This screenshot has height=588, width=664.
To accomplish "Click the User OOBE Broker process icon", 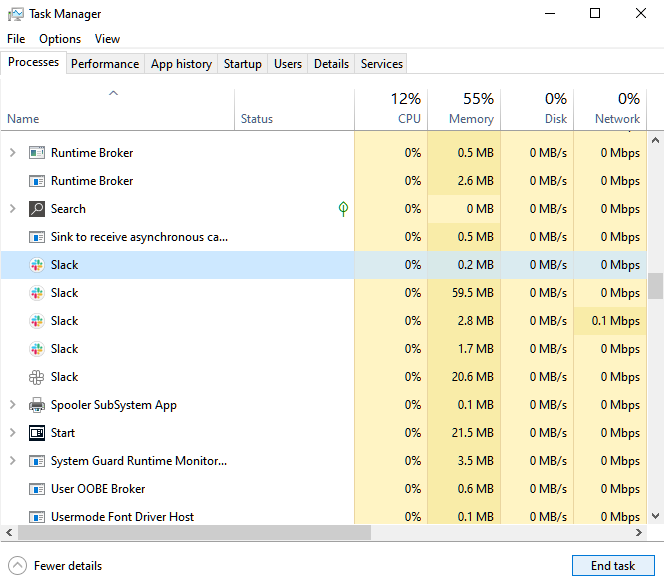I will 37,489.
